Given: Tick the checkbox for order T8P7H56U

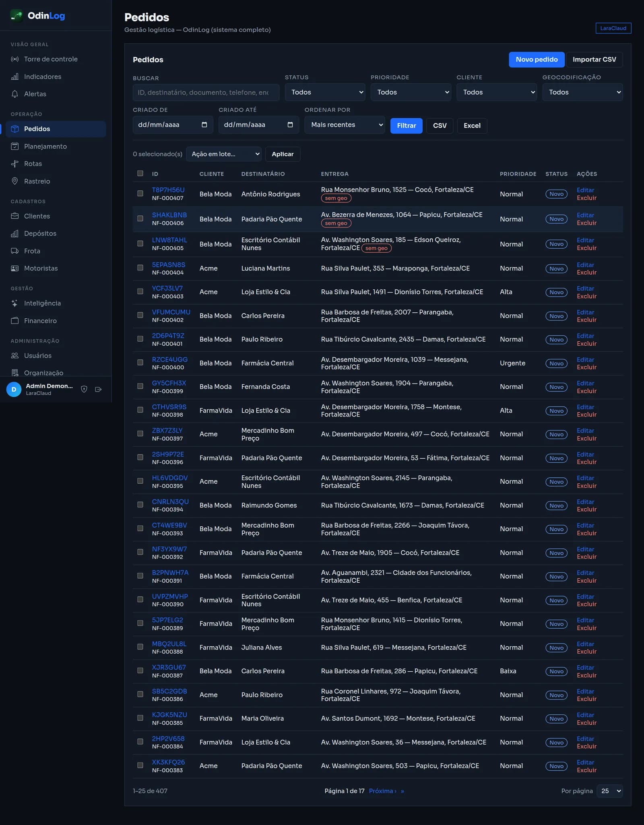Looking at the screenshot, I should coord(140,194).
